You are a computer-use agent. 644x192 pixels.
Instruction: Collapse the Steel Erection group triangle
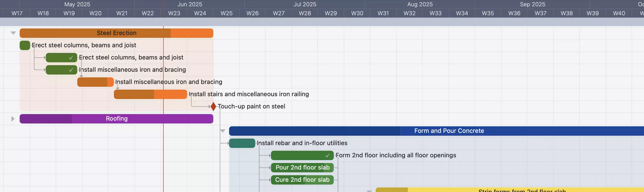(x=13, y=33)
